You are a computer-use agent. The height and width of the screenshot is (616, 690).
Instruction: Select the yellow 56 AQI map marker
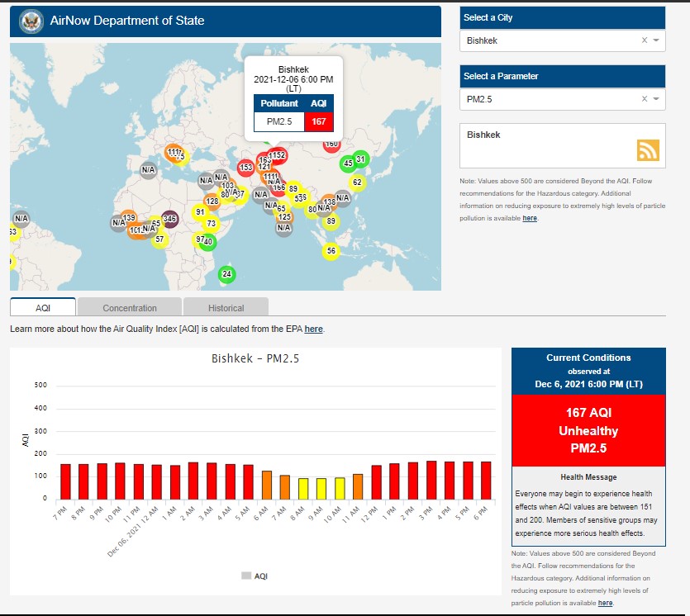[331, 251]
